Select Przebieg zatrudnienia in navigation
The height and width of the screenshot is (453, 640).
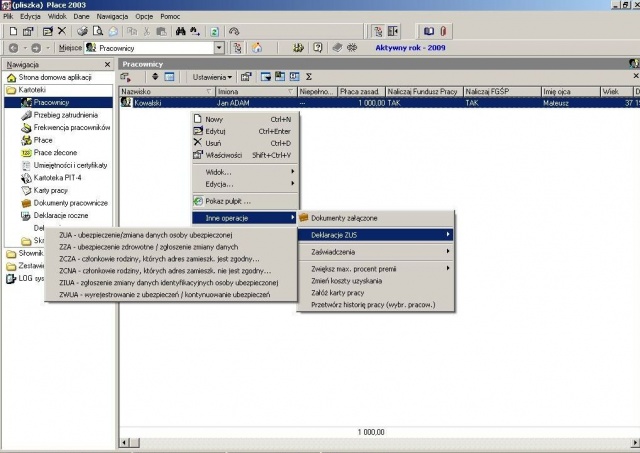[x=66, y=115]
